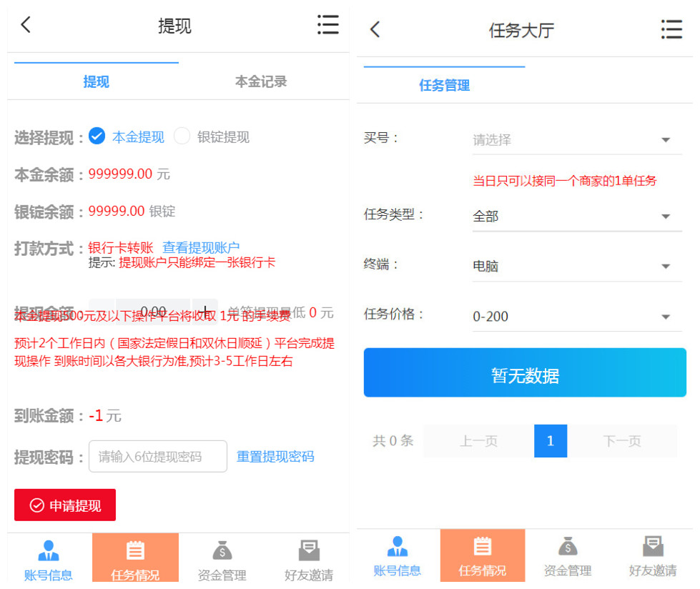Tap the back arrow on the 提现 screen
Viewport: 700px width, 589px height.
[x=26, y=25]
